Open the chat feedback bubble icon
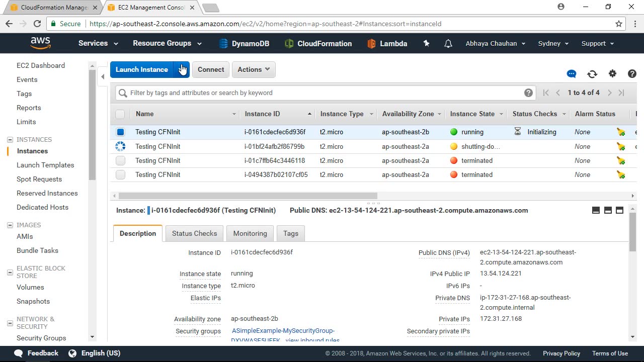This screenshot has height=362, width=644. point(572,74)
